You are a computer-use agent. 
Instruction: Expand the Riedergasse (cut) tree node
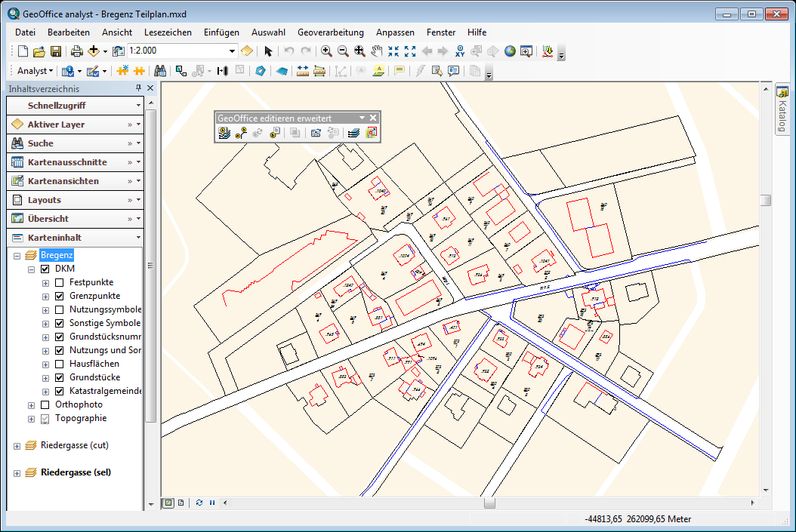[x=17, y=446]
